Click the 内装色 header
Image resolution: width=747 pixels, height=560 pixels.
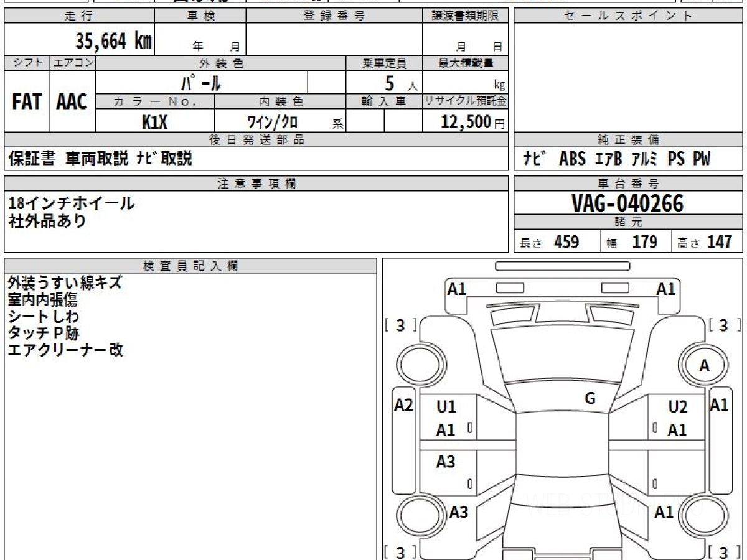(280, 102)
